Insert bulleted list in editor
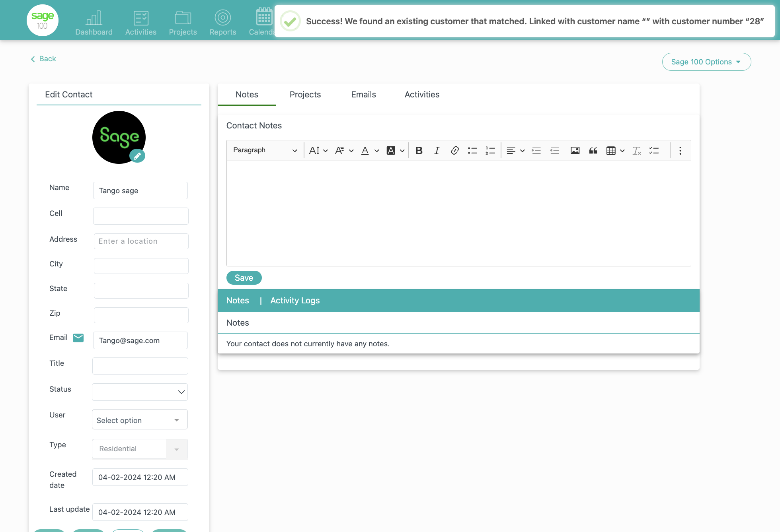The width and height of the screenshot is (780, 532). point(472,150)
